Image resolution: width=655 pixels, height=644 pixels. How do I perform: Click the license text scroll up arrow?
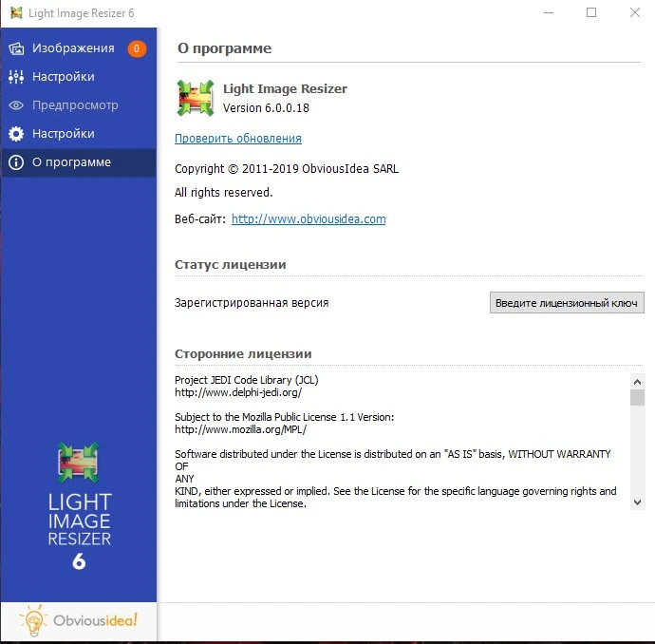point(637,382)
